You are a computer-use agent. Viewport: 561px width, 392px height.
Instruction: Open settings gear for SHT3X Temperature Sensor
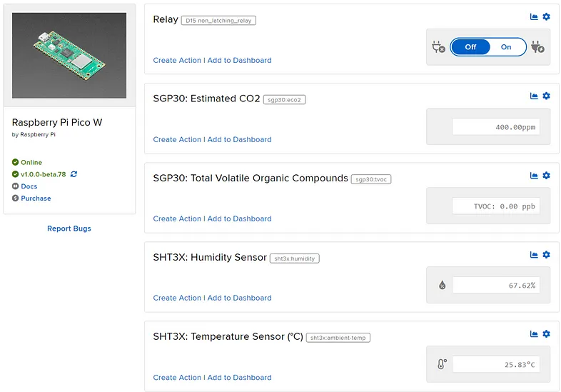click(546, 333)
